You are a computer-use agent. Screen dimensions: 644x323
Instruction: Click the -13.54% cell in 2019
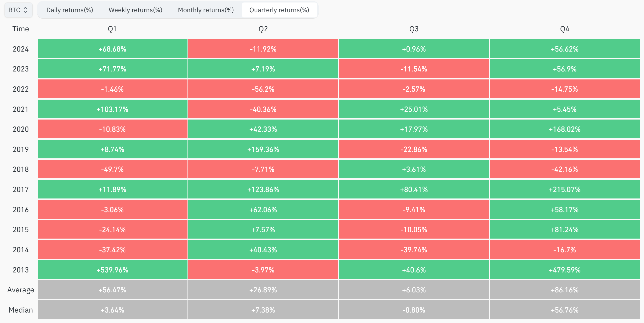click(564, 149)
